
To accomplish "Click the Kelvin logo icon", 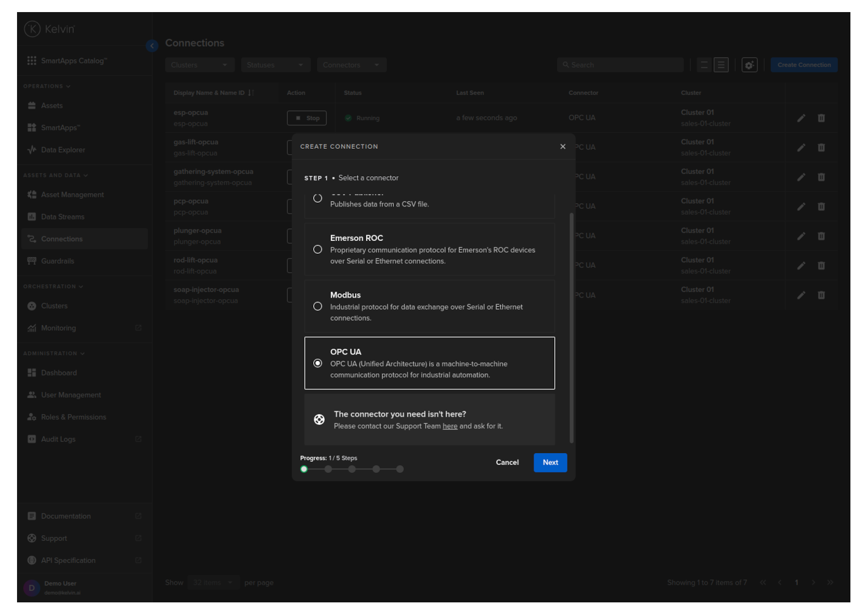I will (x=32, y=29).
